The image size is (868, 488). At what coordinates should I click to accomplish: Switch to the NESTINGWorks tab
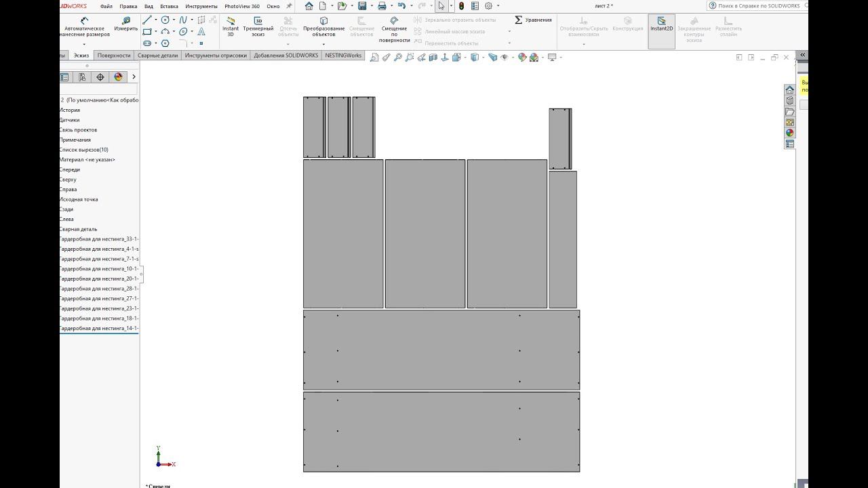click(x=343, y=56)
